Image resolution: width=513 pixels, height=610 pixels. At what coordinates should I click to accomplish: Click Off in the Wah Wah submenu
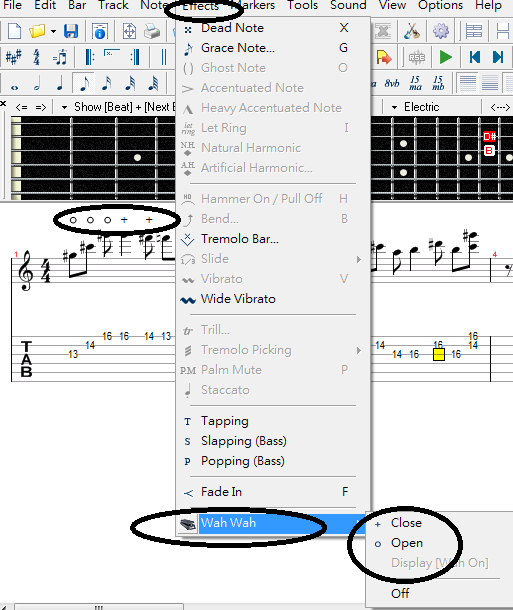pos(400,594)
